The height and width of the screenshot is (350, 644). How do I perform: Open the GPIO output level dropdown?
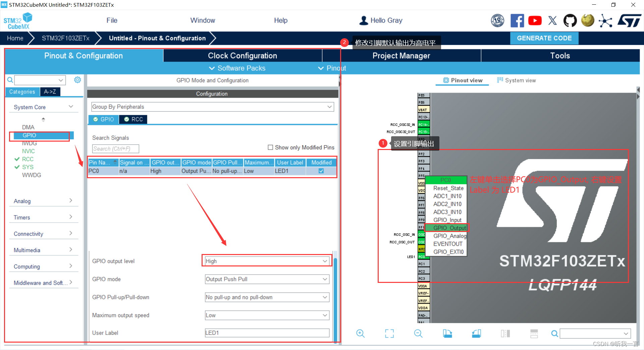pos(267,261)
